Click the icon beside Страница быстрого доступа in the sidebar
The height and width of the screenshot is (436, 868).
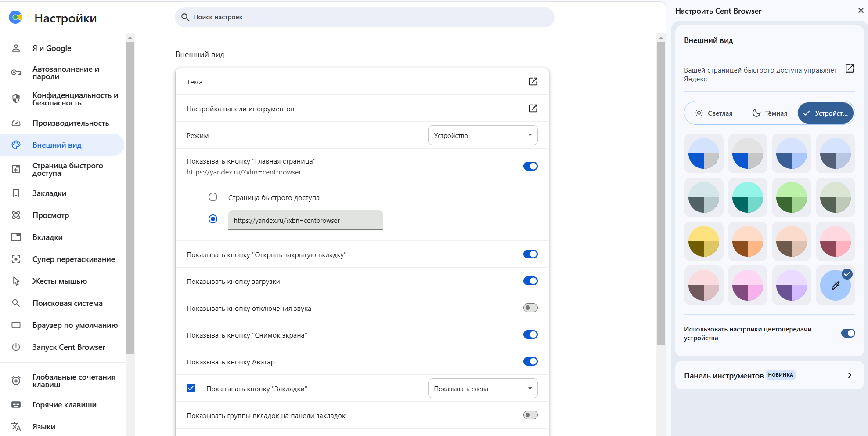pos(16,169)
